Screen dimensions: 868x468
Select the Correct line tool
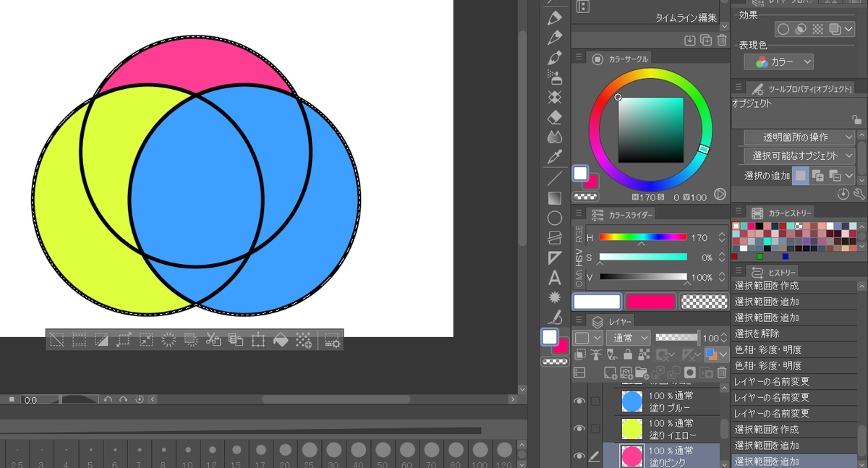click(555, 317)
